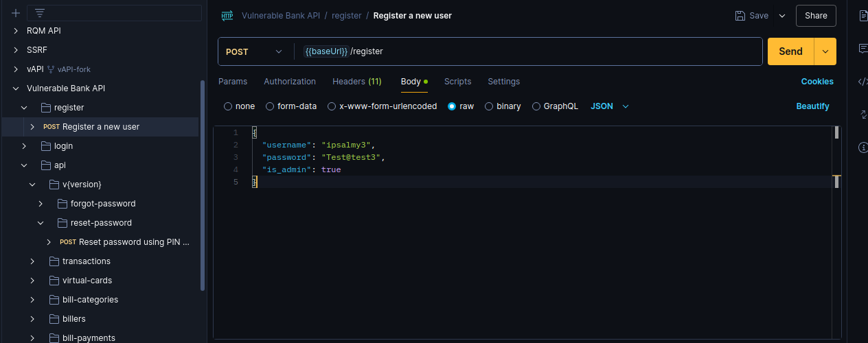
Task: Click the Beautify link
Action: (812, 106)
